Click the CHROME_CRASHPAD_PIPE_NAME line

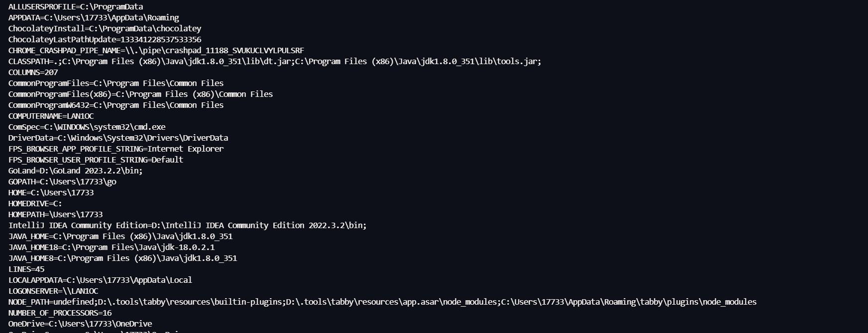[156, 51]
